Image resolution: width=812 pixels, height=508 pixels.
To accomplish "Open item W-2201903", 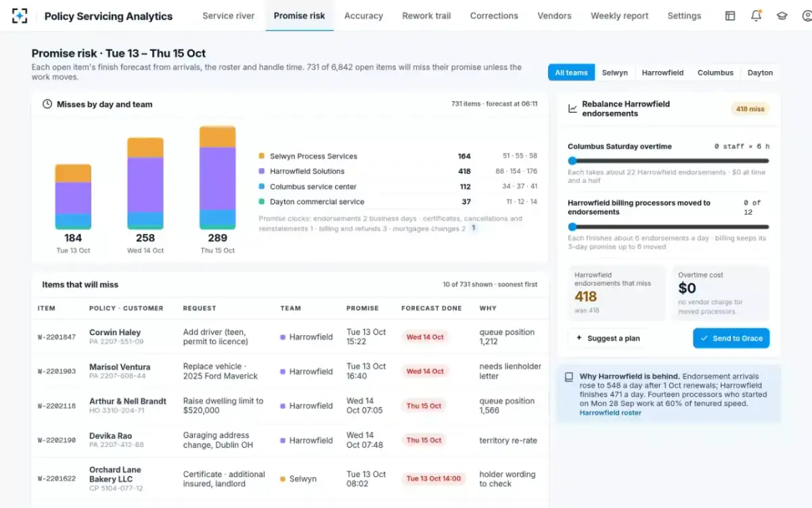I will 56,372.
